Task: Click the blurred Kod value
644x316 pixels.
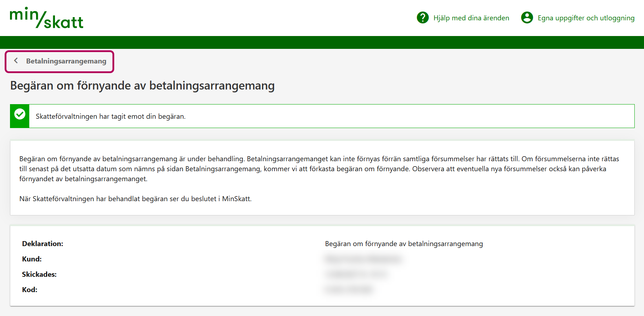Action: coord(349,290)
